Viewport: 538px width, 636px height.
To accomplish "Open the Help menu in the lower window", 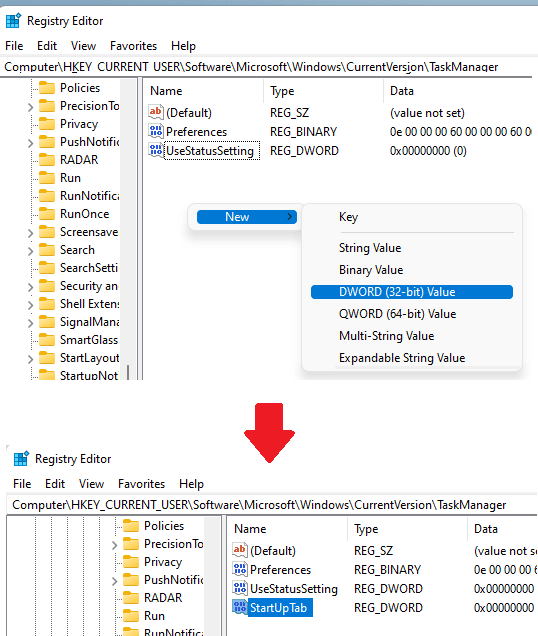I will [x=192, y=484].
